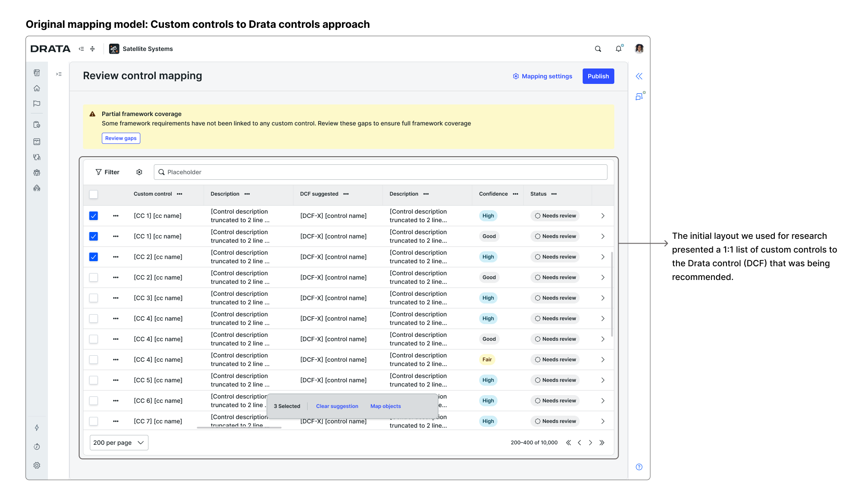Screen dimensions: 868x497
Task: Uncheck the first [CC 1] row checkbox
Action: coord(94,216)
